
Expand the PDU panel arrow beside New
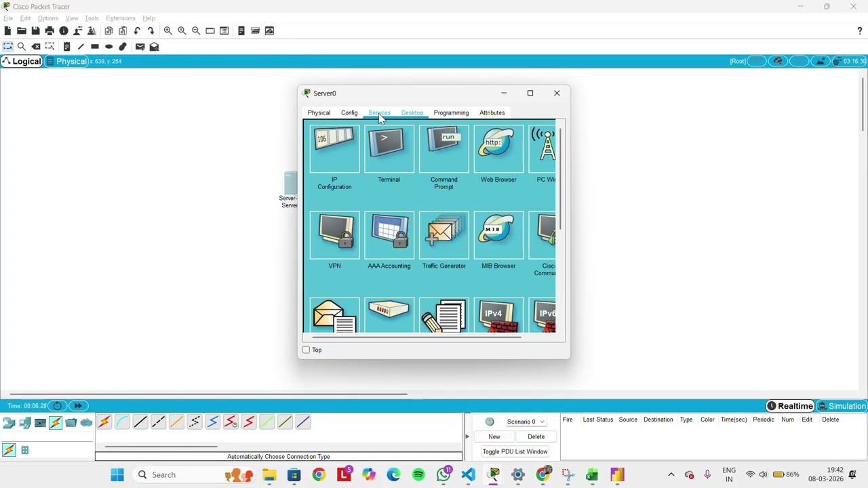[467, 436]
